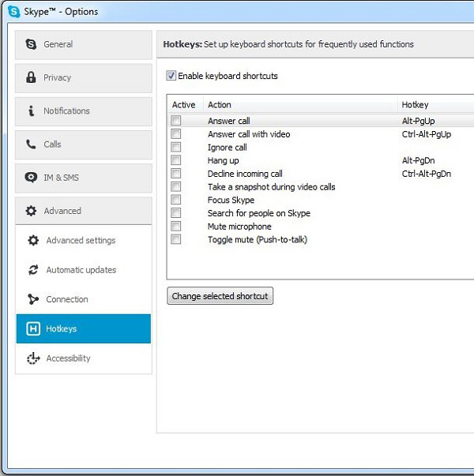Select the Automatic updates refresh icon
This screenshot has width=474, height=476.
(33, 270)
